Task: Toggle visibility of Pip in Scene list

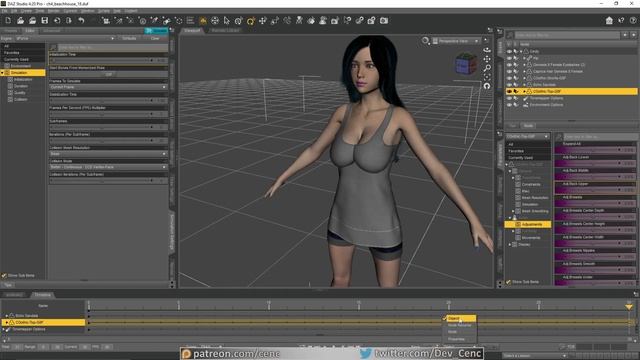Action: click(x=509, y=58)
